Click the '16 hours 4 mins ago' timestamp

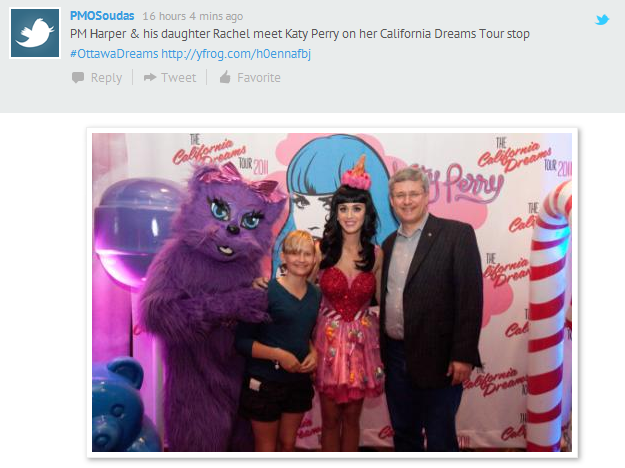(193, 16)
